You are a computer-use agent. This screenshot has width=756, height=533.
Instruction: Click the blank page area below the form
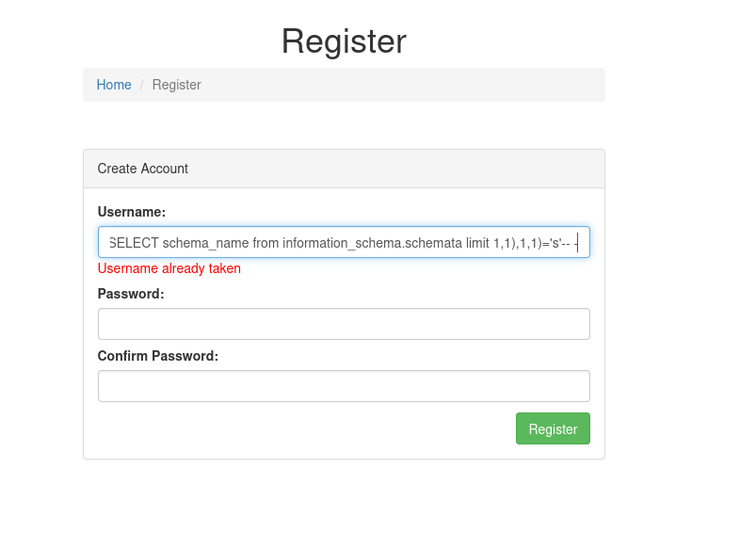[x=344, y=499]
